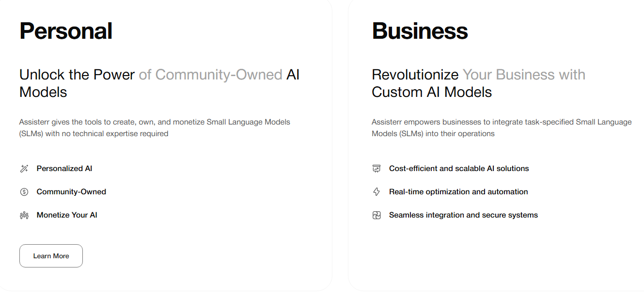Click the puzzle Seamless integration icon
Image resolution: width=644 pixels, height=298 pixels.
point(377,215)
